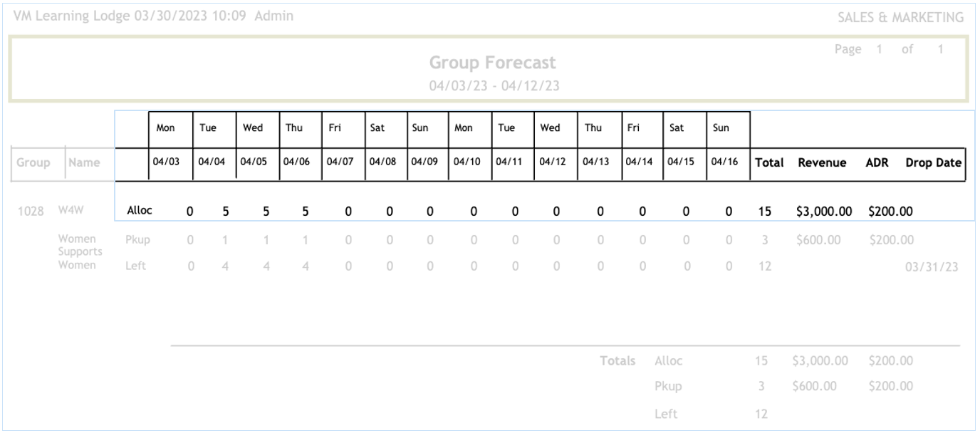Viewport: 980px width, 433px height.
Task: Select the 04/16 date column header
Action: click(726, 163)
